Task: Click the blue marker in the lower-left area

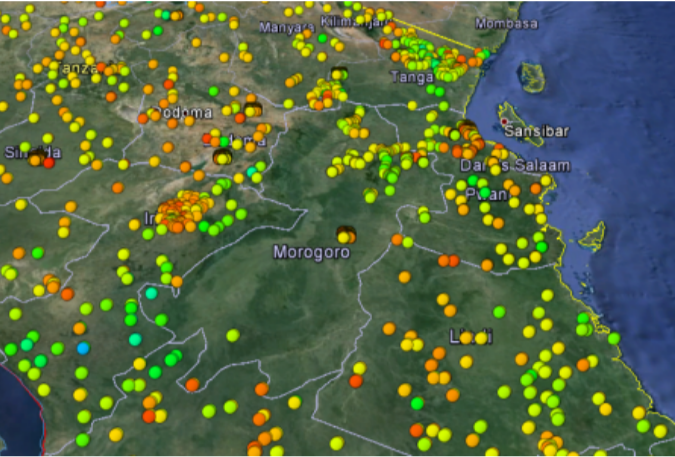Action: 84,348
